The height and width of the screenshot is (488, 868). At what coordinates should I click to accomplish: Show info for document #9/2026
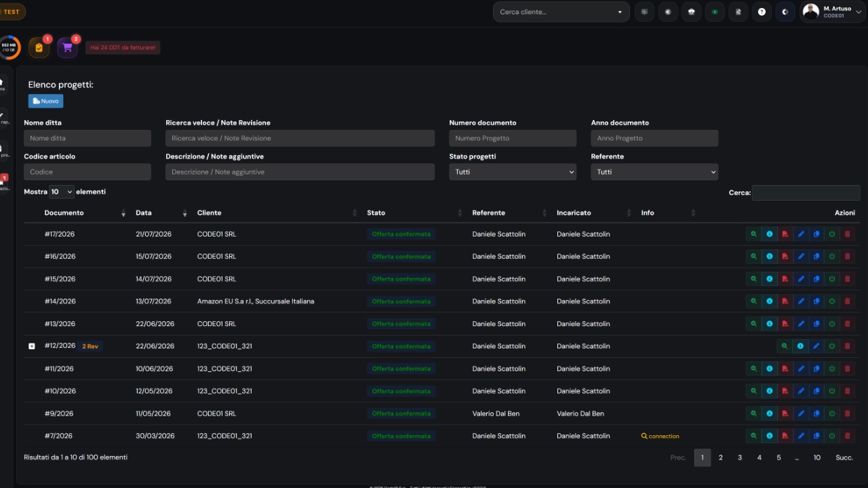pyautogui.click(x=769, y=413)
